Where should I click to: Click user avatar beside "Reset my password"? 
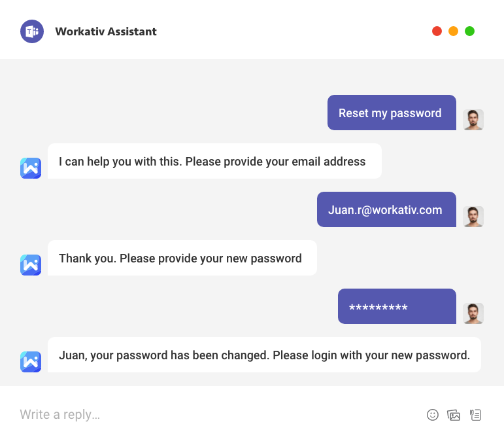click(473, 120)
